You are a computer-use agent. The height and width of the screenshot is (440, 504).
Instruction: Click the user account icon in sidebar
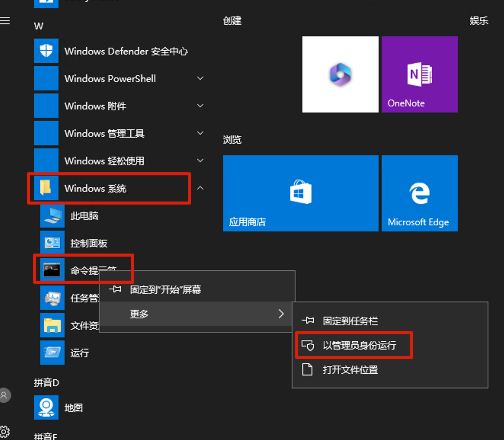click(x=5, y=395)
